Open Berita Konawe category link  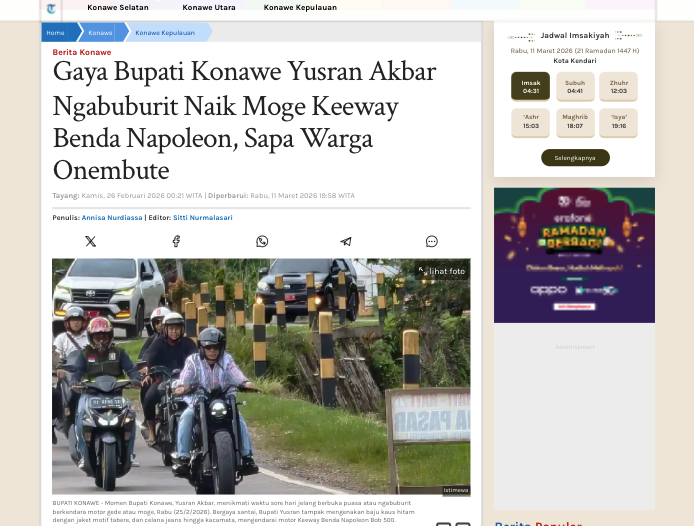click(82, 52)
